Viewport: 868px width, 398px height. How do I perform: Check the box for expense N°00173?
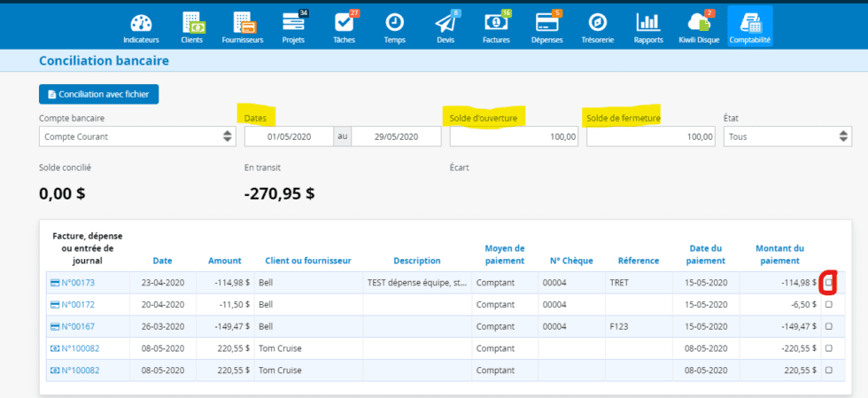tap(828, 283)
